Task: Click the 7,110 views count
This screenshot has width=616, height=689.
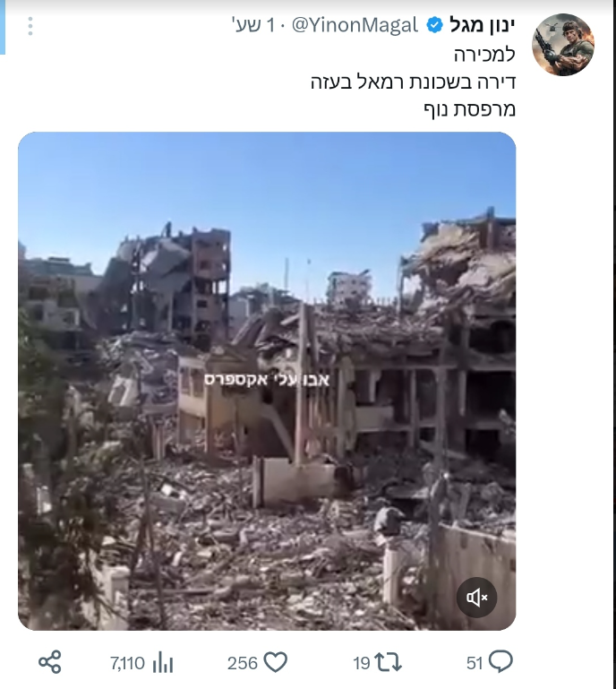Action: [127, 663]
